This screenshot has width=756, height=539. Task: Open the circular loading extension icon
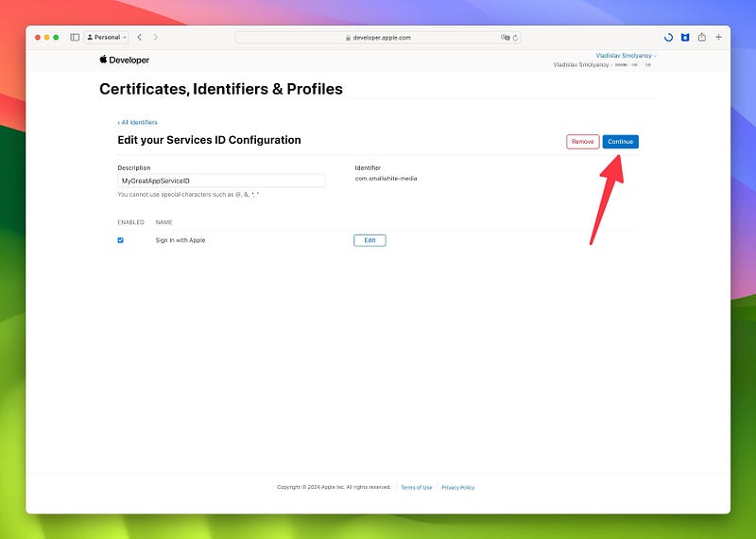(668, 37)
